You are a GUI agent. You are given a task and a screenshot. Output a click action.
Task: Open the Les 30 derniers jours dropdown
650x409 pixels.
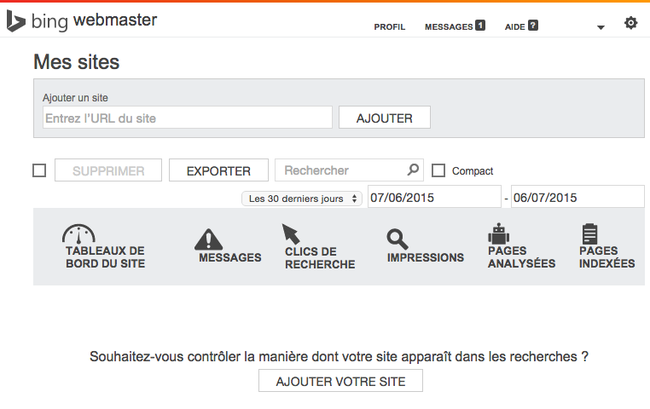(x=302, y=198)
